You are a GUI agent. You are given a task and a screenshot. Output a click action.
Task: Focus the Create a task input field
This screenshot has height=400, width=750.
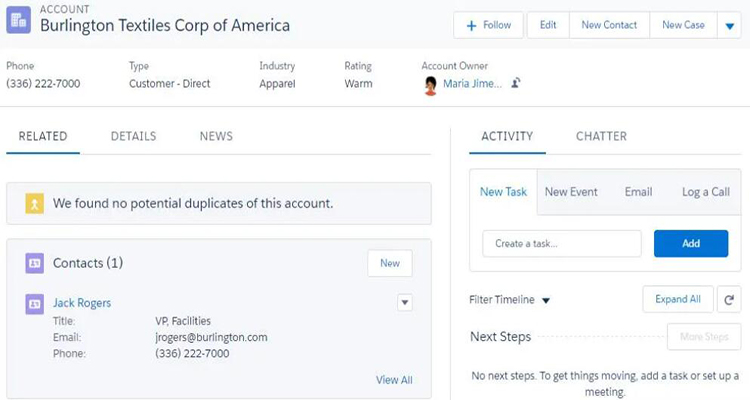click(562, 244)
